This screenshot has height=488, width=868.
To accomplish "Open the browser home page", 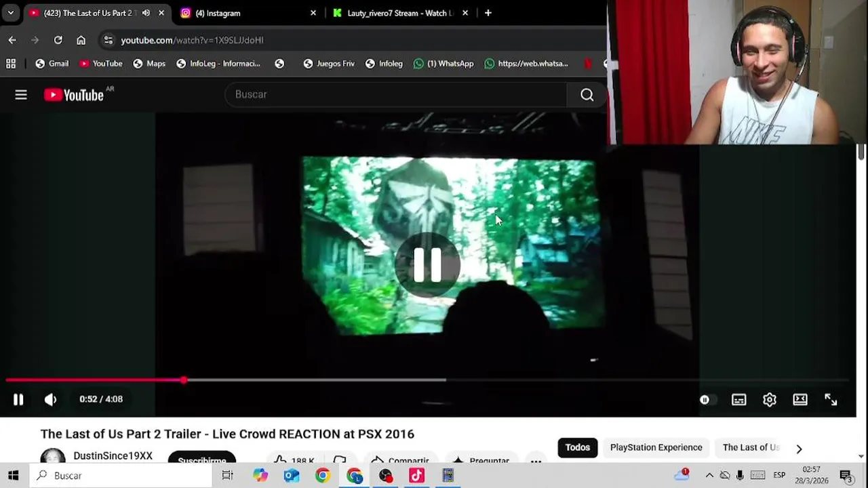I will click(81, 40).
